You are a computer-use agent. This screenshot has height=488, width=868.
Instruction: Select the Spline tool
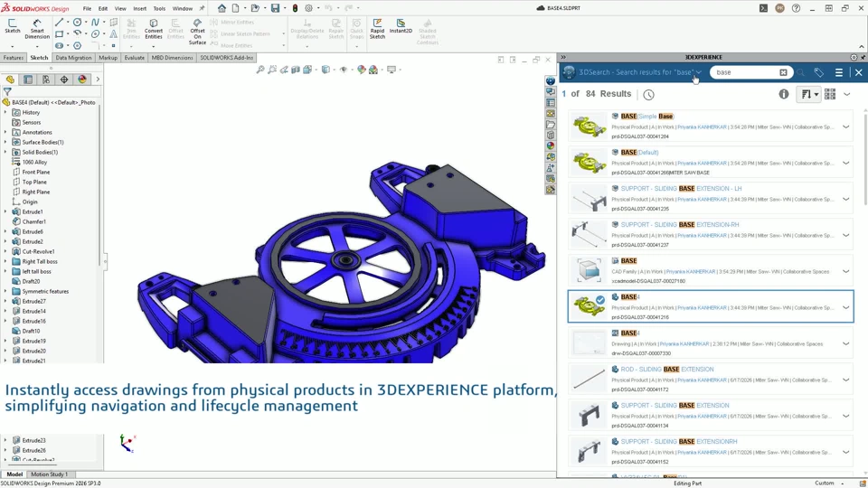95,22
